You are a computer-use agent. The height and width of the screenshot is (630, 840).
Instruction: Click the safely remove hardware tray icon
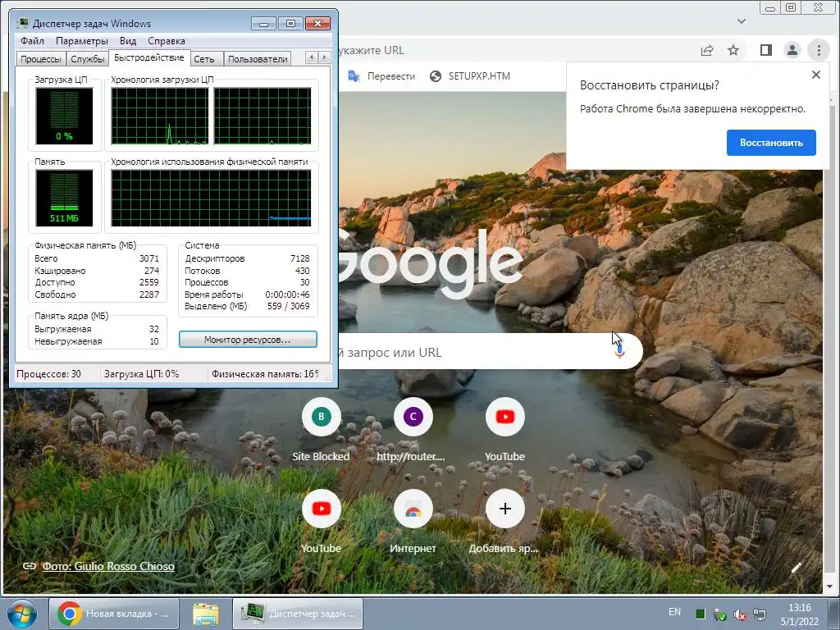tap(719, 614)
